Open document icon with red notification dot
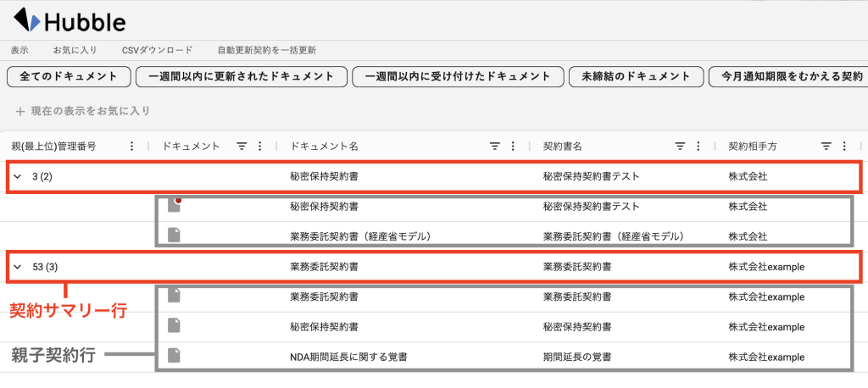 pyautogui.click(x=175, y=206)
